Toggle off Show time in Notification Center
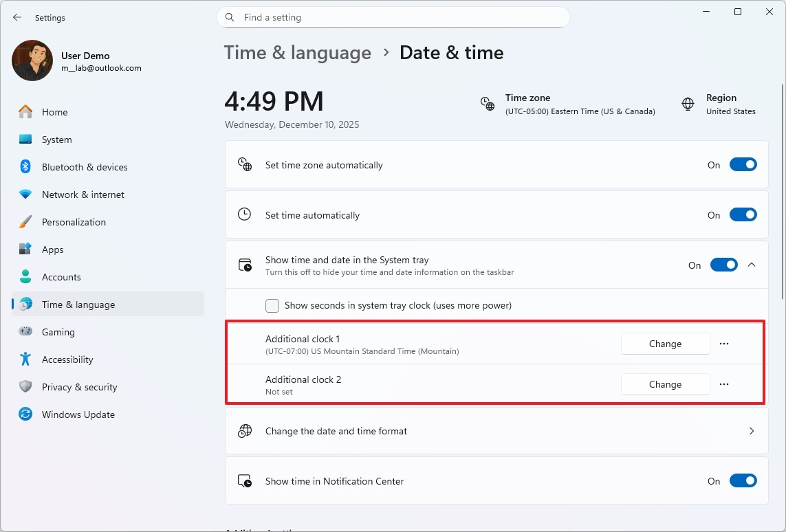 743,480
